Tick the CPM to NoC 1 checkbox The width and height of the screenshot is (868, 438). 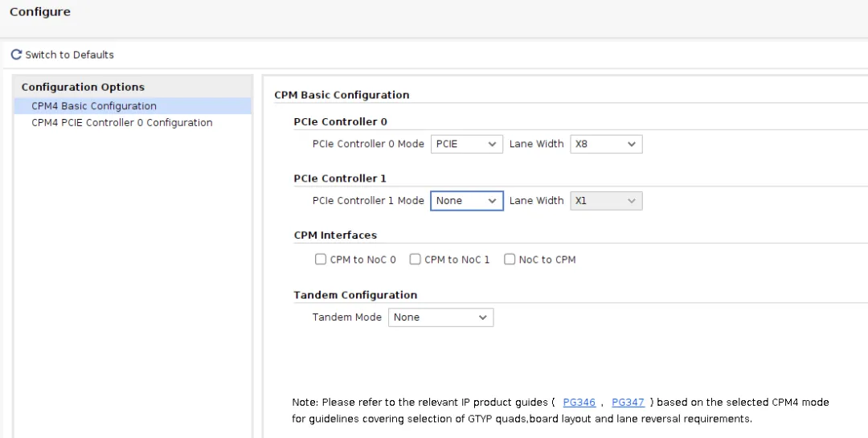coord(416,260)
